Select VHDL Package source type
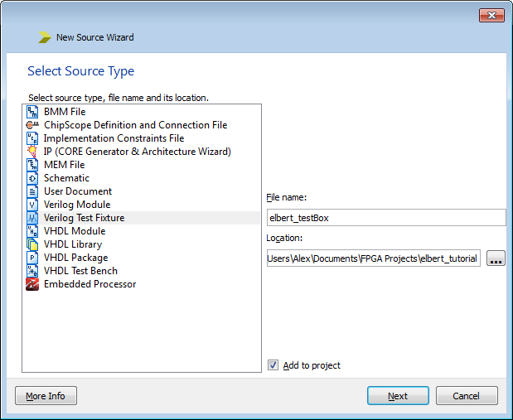The height and width of the screenshot is (420, 513). tap(75, 258)
